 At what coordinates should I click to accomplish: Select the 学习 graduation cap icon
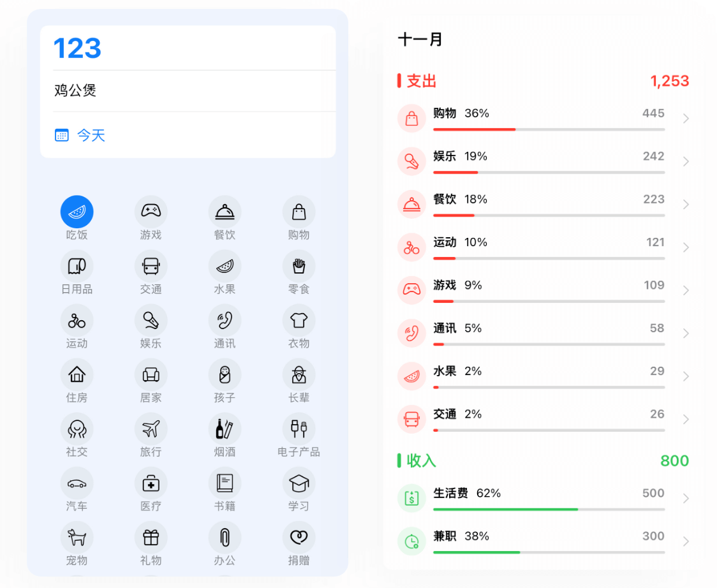pos(299,483)
